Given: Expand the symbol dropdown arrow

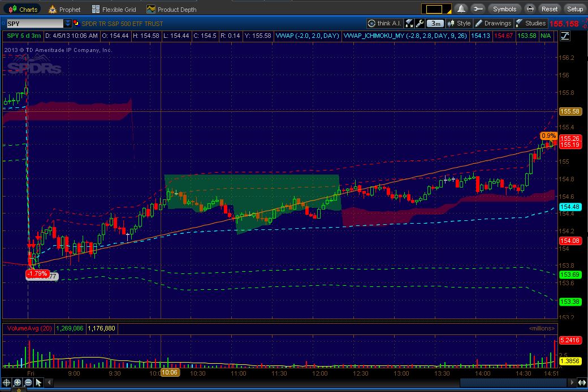Looking at the screenshot, I should tap(67, 24).
